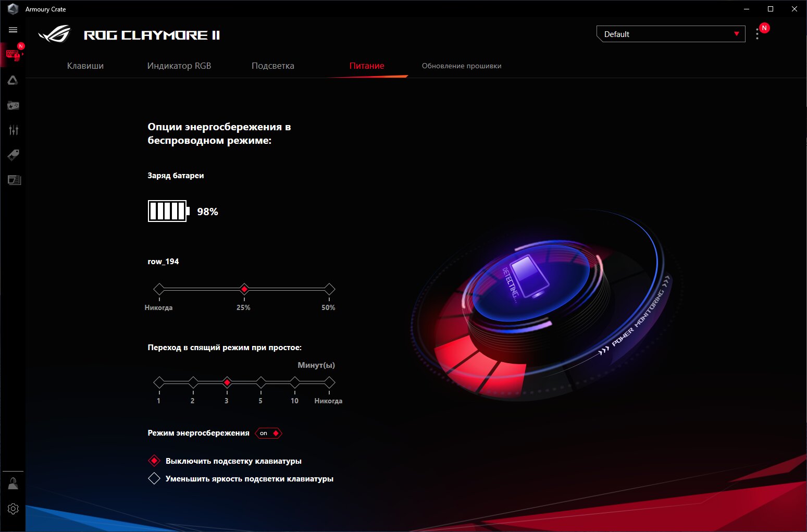Set sleep timer to 3 minutes
The image size is (807, 532).
[227, 382]
